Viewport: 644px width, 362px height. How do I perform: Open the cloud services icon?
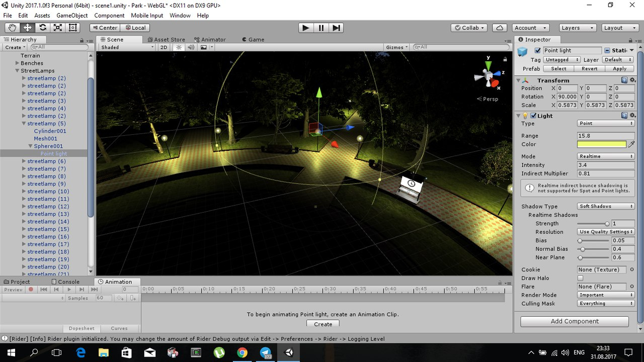499,28
